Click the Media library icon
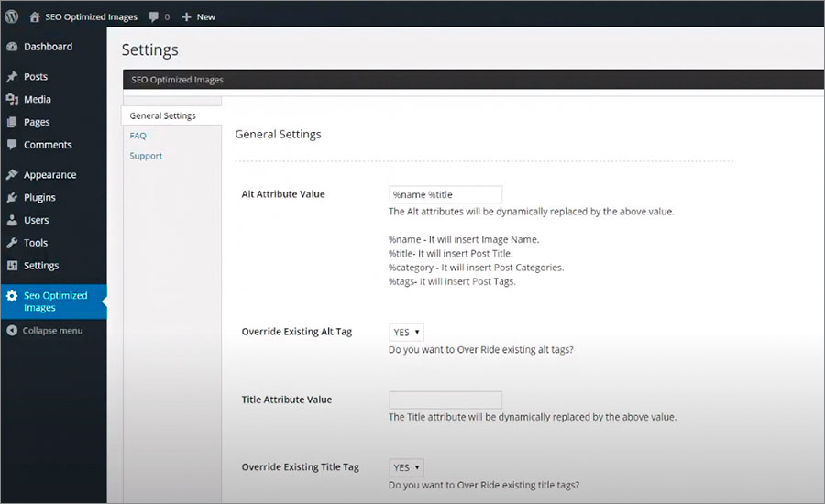 coord(12,100)
